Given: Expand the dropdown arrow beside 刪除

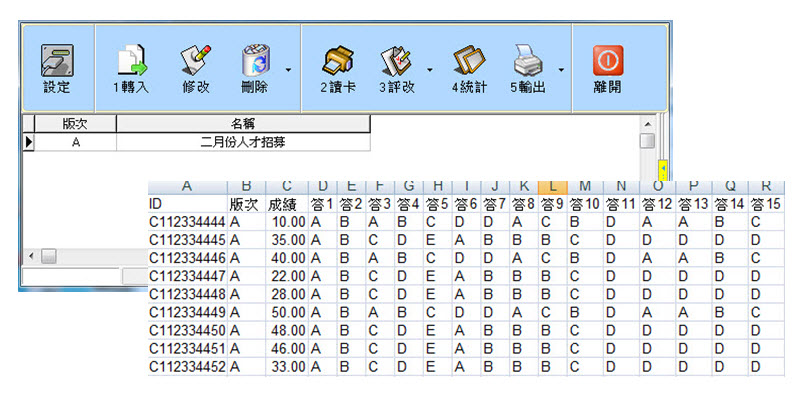Looking at the screenshot, I should point(289,69).
